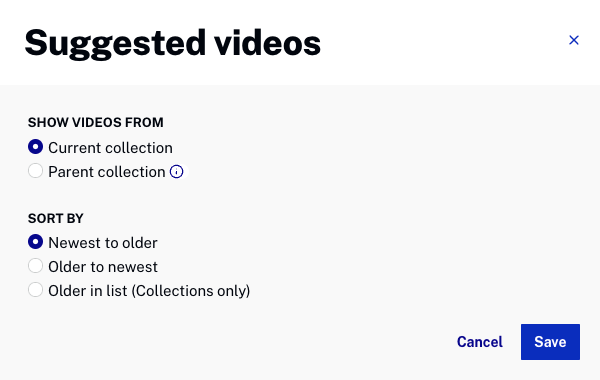
Task: Click the "Suggested videos" dialog title
Action: (x=173, y=44)
